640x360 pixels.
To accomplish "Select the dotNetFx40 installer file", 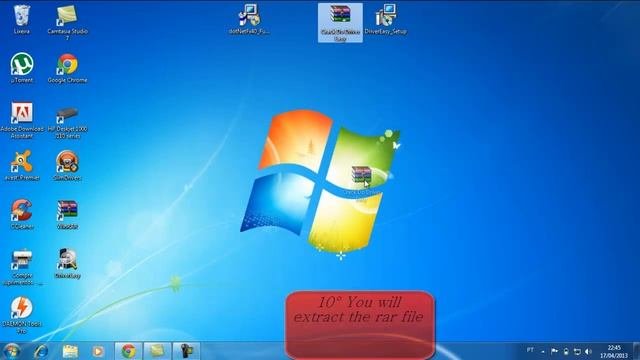I will pyautogui.click(x=249, y=19).
